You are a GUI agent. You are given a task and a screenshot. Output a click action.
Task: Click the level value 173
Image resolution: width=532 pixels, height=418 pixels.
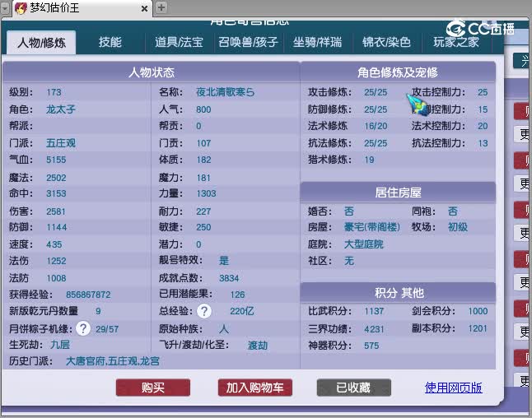(54, 92)
